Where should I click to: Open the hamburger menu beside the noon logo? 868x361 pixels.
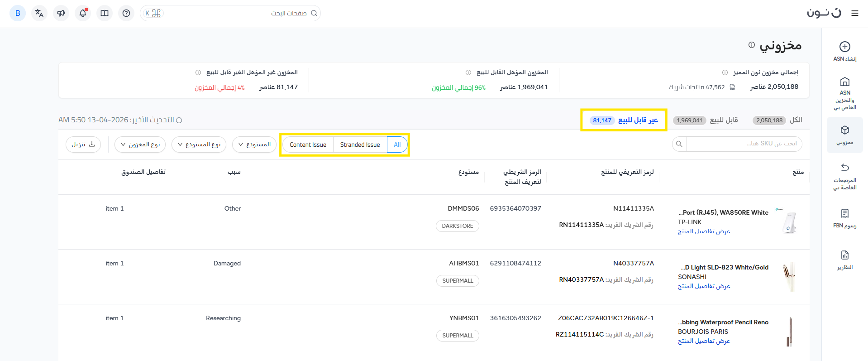[855, 13]
